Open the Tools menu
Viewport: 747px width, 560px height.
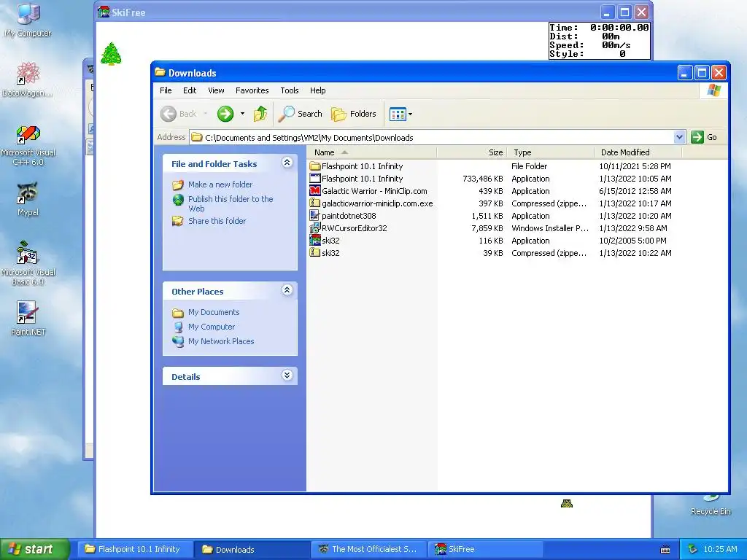pos(289,90)
